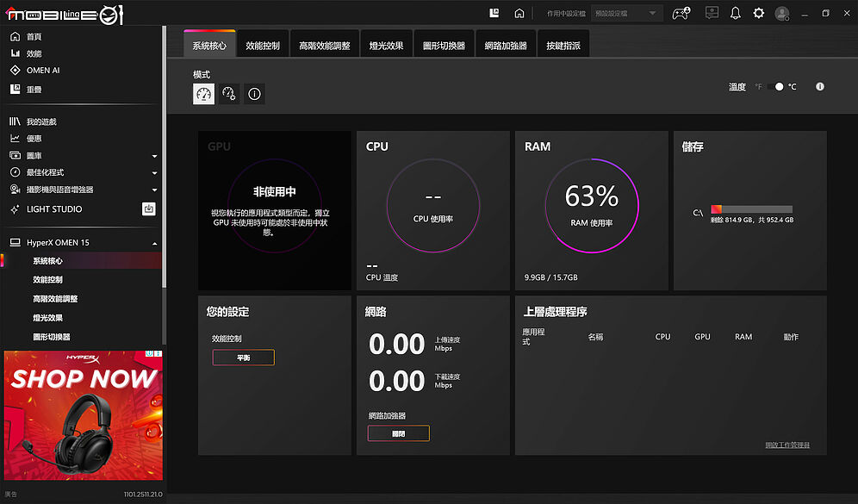Image resolution: width=858 pixels, height=504 pixels.
Task: Select 效能控制 in sidebar tree
Action: coord(47,280)
